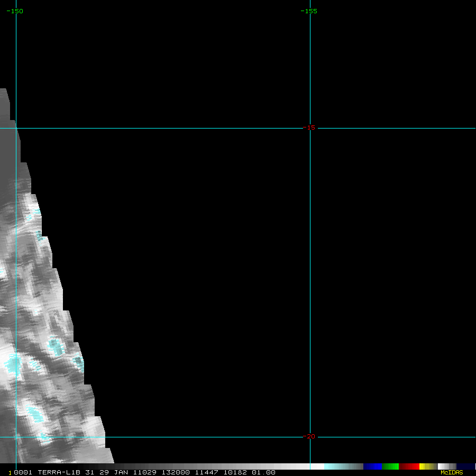Click the yellow McIDAS label
476x476 pixels.
click(452, 472)
